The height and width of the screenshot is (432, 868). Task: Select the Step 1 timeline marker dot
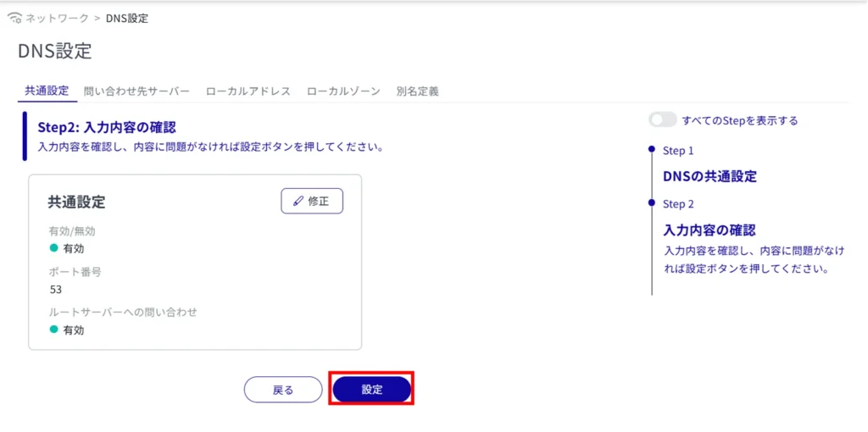[x=651, y=150]
